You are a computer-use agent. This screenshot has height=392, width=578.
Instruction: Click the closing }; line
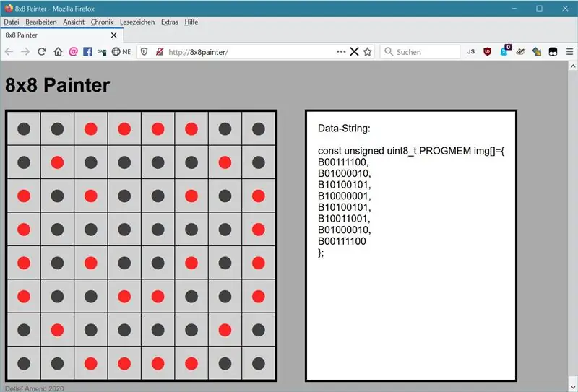coord(321,253)
